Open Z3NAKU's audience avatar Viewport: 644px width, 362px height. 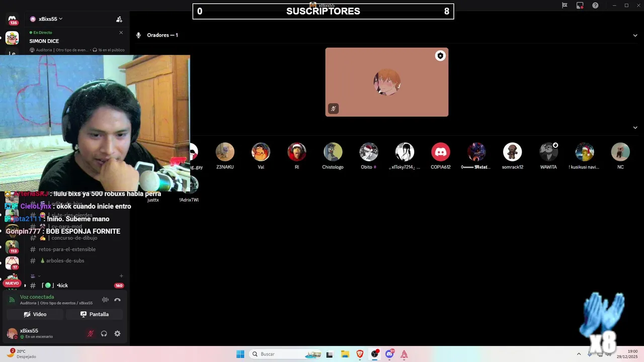click(225, 152)
